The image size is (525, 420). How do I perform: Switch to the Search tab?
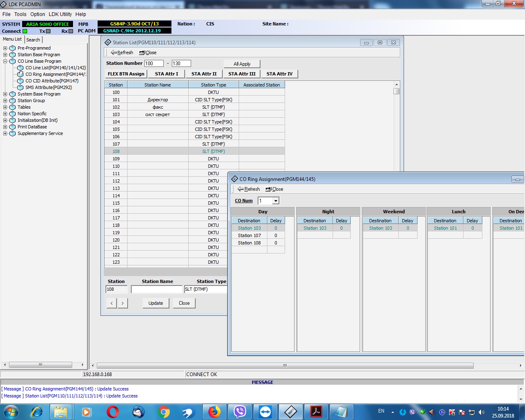pos(33,40)
